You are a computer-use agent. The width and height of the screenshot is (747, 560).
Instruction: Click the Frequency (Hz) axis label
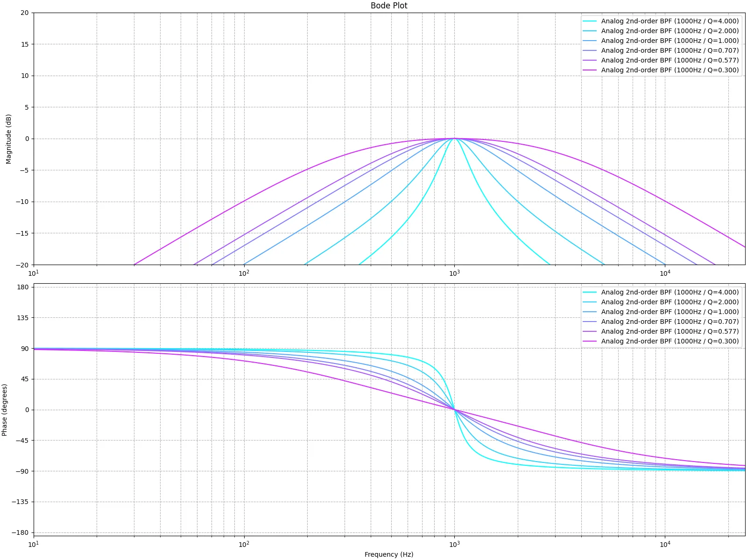point(388,554)
